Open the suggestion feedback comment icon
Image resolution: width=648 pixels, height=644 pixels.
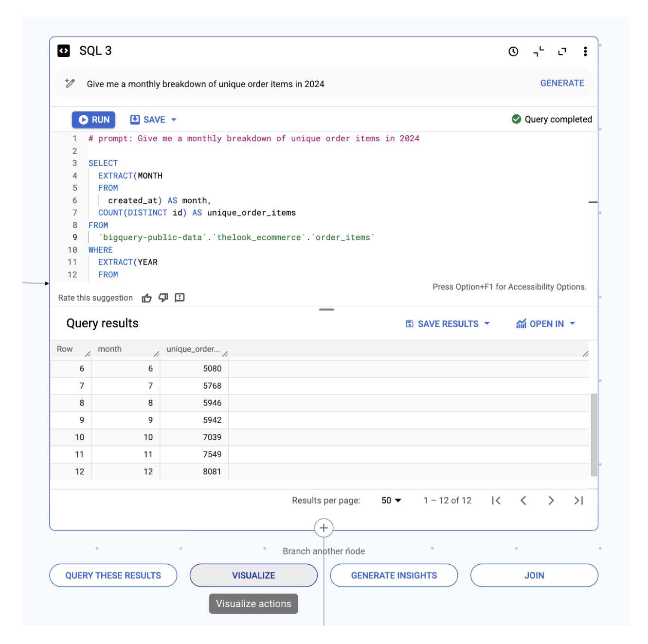tap(180, 298)
